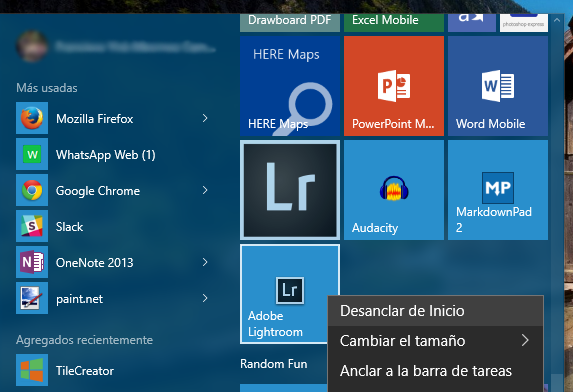Expand OneNote 2013 jump list arrow

pyautogui.click(x=205, y=262)
